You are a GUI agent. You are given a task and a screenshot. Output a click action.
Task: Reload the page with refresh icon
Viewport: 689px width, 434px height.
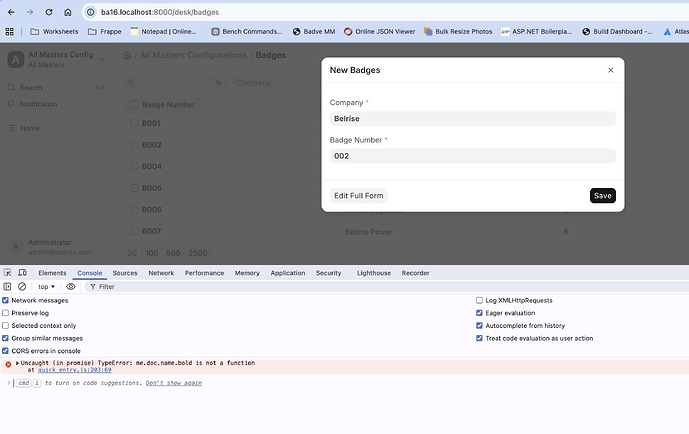point(49,12)
